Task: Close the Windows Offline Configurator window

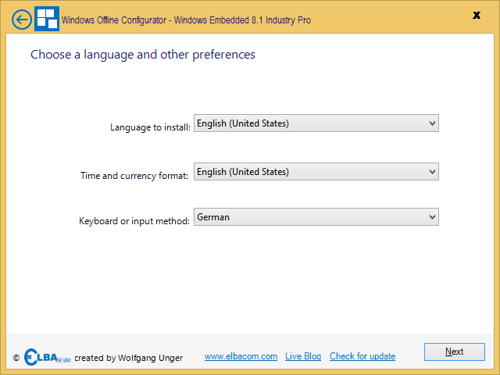Action: click(x=477, y=15)
